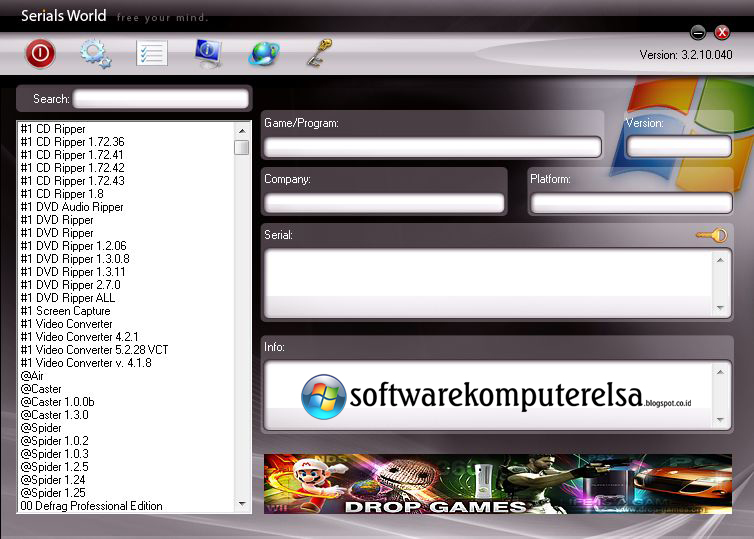Click the keys icon in toolbar
The image size is (754, 539).
pyautogui.click(x=319, y=53)
